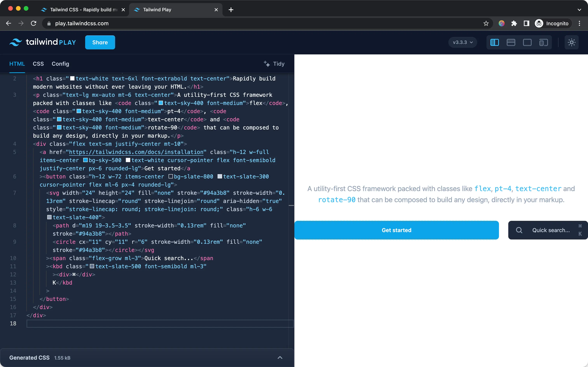Open the Extensions puzzle piece menu

point(514,23)
